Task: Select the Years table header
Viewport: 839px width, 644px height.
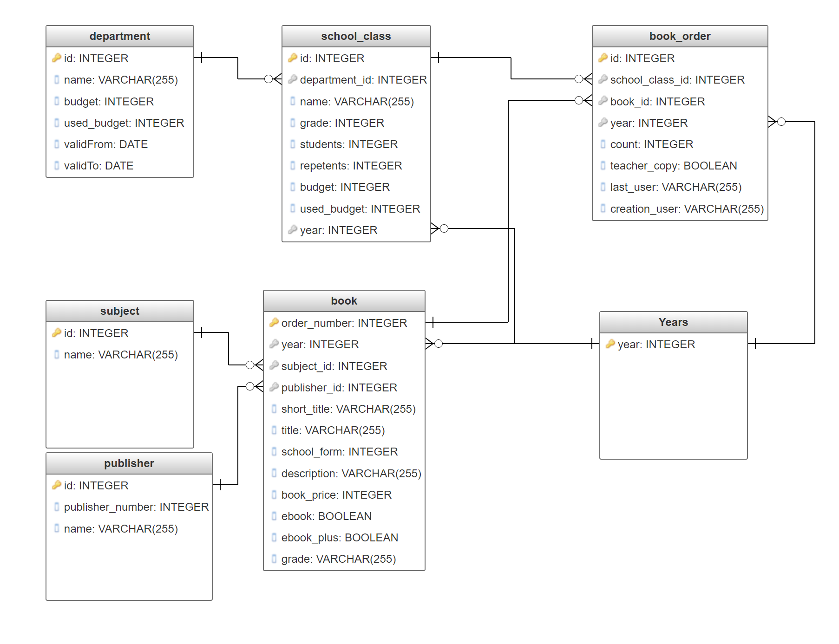Action: (674, 322)
